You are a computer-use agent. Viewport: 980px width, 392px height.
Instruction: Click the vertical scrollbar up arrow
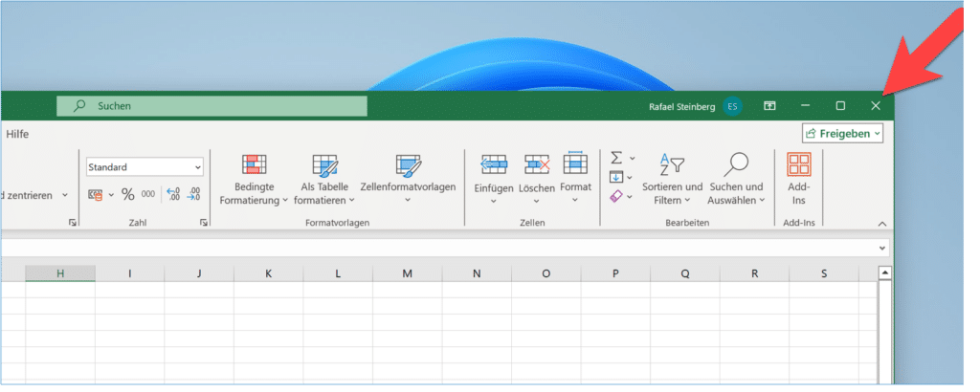pyautogui.click(x=885, y=273)
